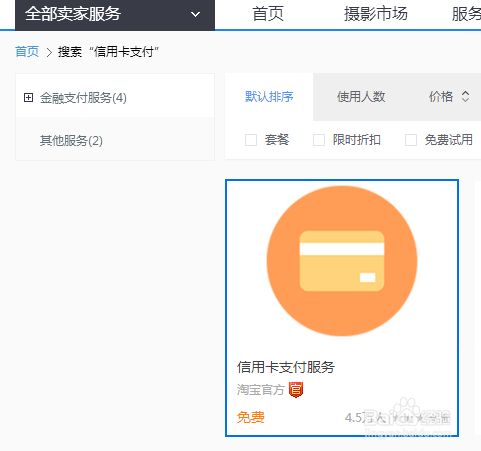Click the 首页 breadcrumb link

(27, 52)
